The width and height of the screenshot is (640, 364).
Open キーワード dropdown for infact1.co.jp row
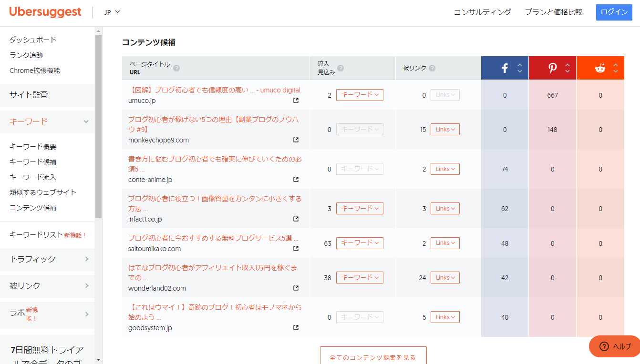coord(360,208)
